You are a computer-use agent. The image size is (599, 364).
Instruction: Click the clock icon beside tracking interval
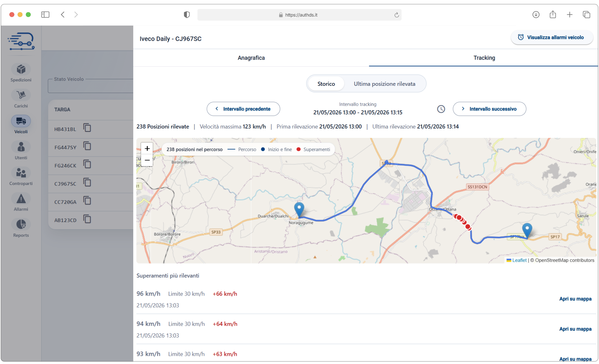[441, 109]
